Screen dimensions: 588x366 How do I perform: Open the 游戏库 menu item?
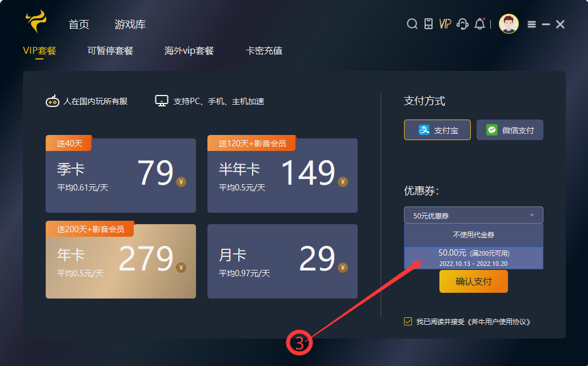[x=130, y=25]
